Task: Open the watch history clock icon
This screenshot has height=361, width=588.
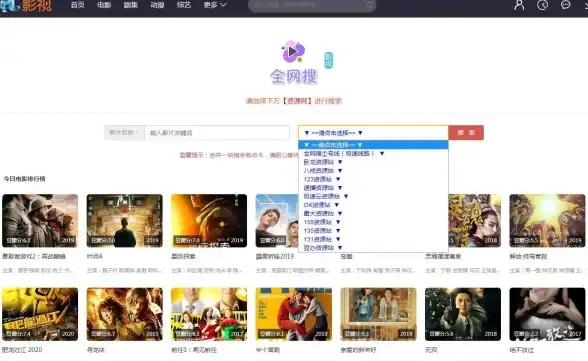Action: [x=542, y=5]
